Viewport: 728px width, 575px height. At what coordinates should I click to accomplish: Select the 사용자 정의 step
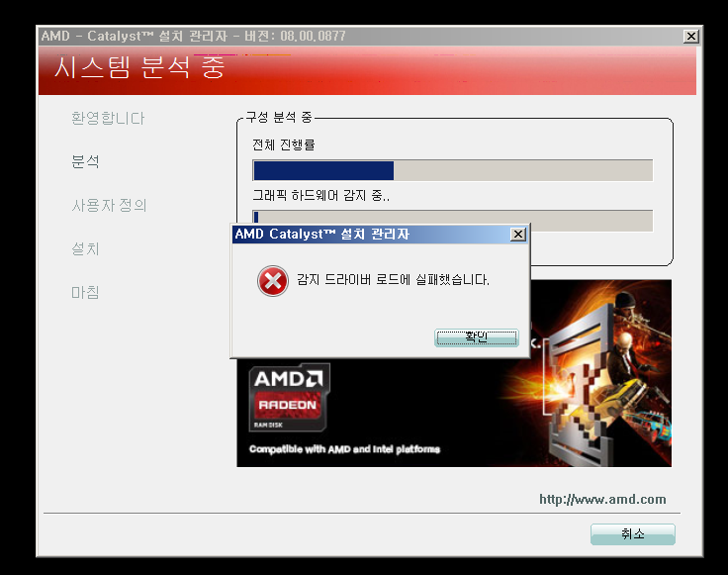pyautogui.click(x=109, y=205)
